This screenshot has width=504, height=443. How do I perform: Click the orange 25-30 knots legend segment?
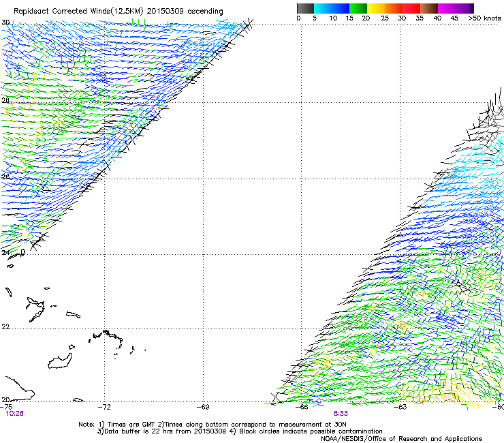click(394, 8)
